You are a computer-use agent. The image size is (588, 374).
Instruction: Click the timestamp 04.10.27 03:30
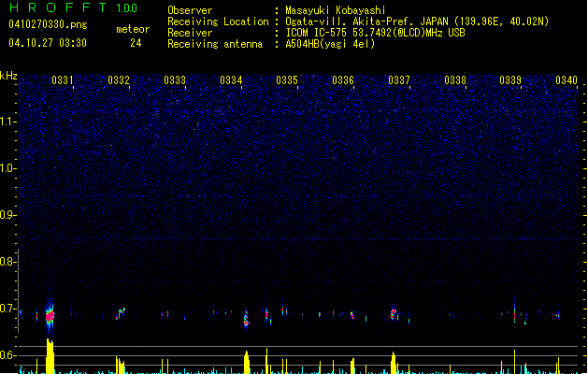(48, 43)
